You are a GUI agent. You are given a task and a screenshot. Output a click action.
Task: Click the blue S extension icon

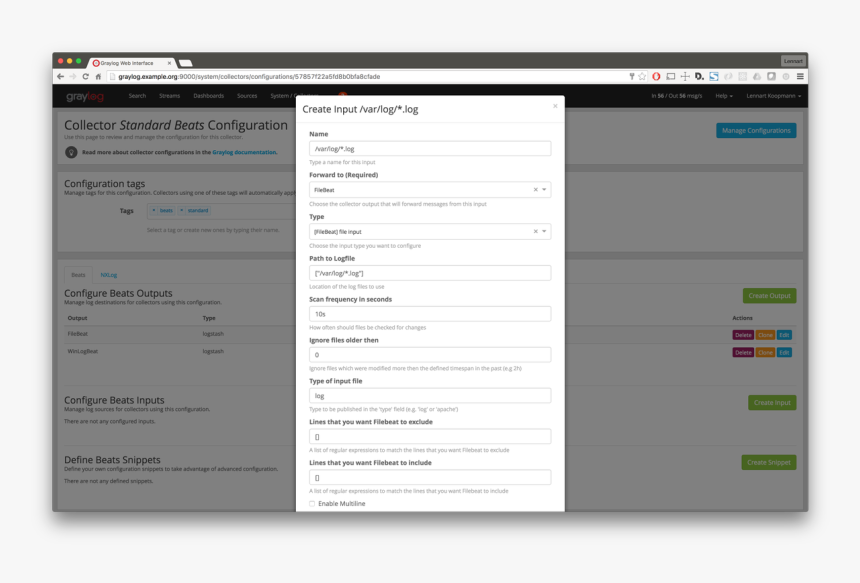pos(714,77)
